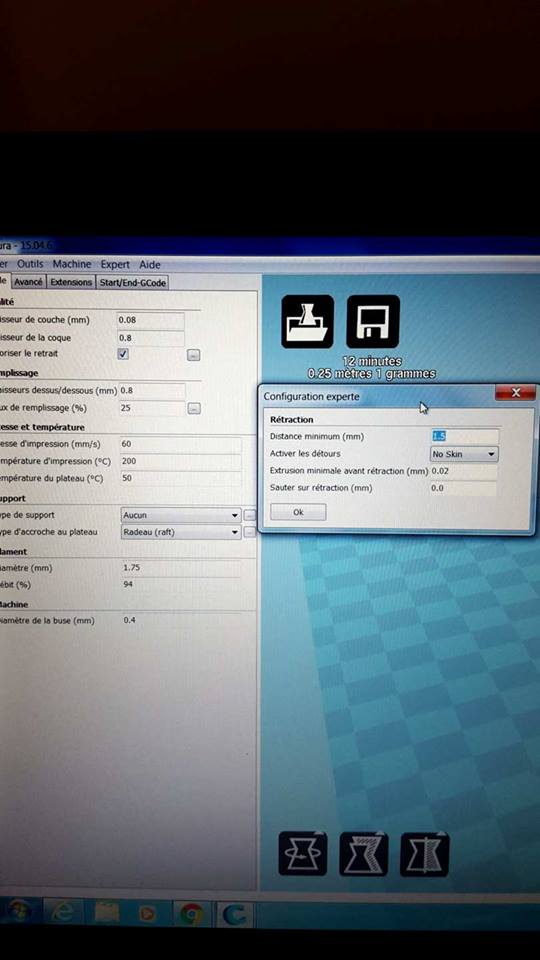Open Google Chrome from taskbar
The image size is (540, 960).
[x=191, y=915]
